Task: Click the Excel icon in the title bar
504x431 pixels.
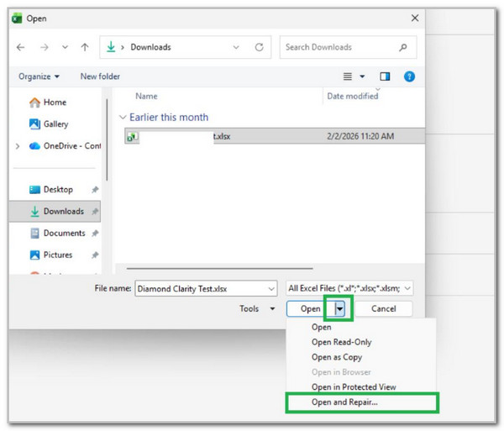Action: point(17,18)
